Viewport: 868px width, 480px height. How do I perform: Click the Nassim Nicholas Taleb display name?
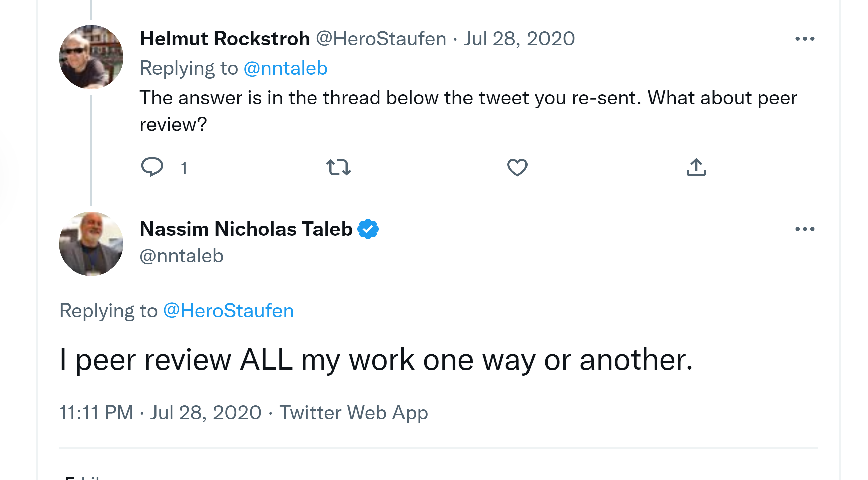(246, 229)
